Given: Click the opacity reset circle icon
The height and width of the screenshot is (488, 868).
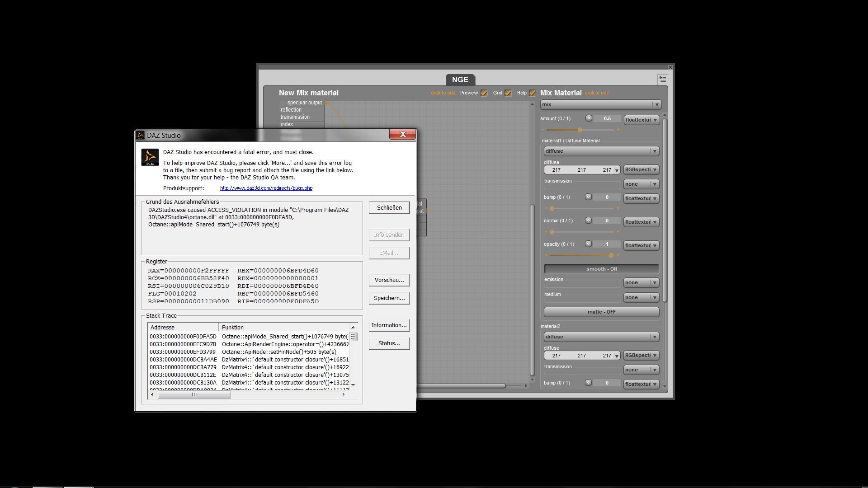Looking at the screenshot, I should (x=588, y=244).
